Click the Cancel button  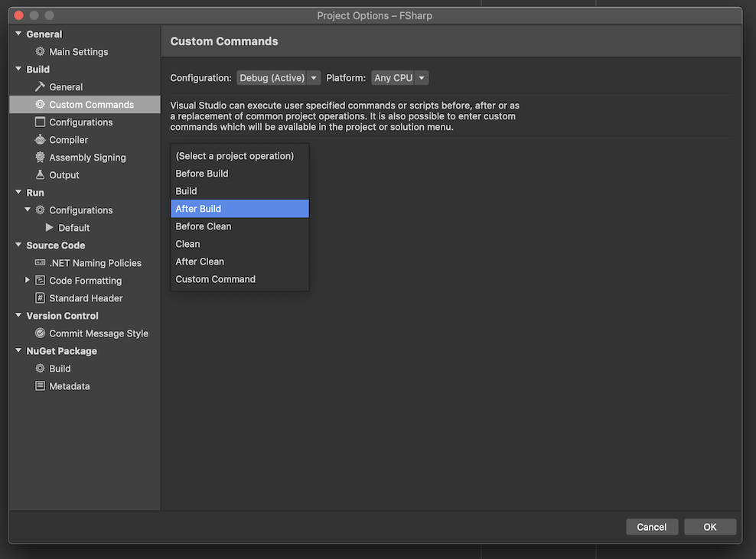coord(652,527)
